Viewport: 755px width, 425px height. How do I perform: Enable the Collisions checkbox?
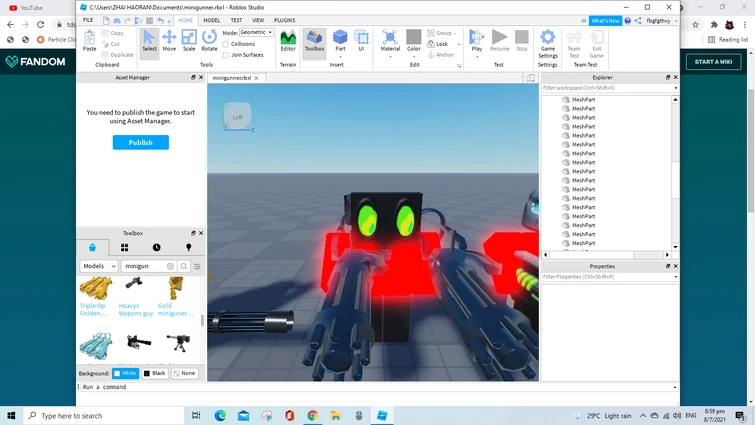click(225, 44)
